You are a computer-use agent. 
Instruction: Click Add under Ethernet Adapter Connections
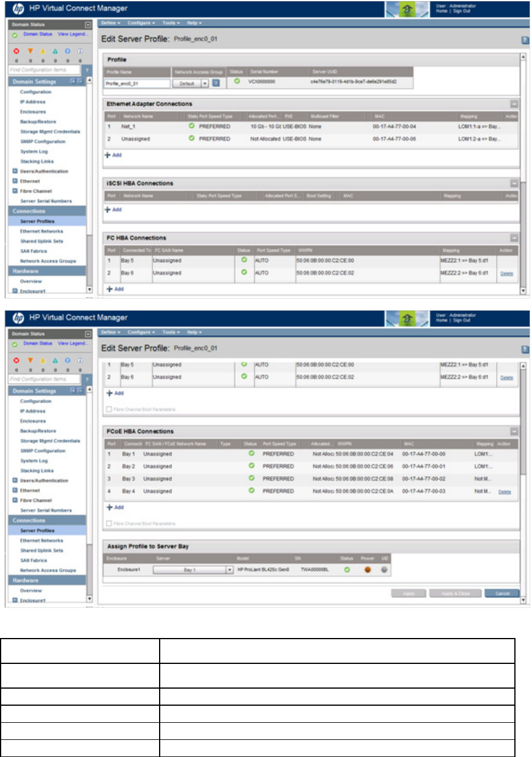pyautogui.click(x=114, y=155)
